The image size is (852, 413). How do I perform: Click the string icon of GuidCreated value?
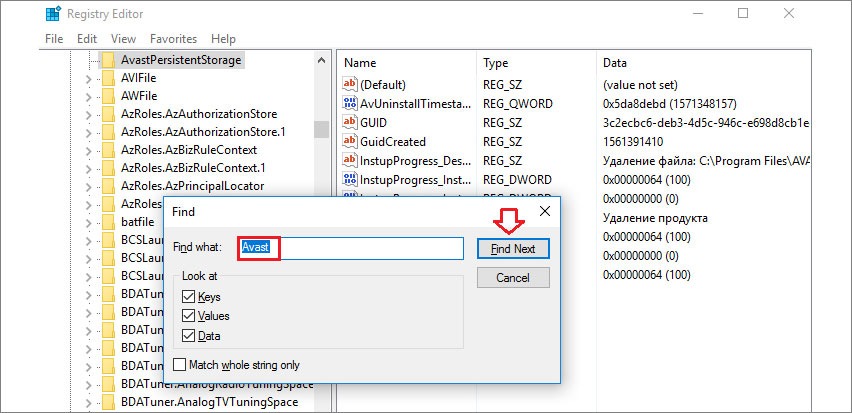(x=349, y=141)
